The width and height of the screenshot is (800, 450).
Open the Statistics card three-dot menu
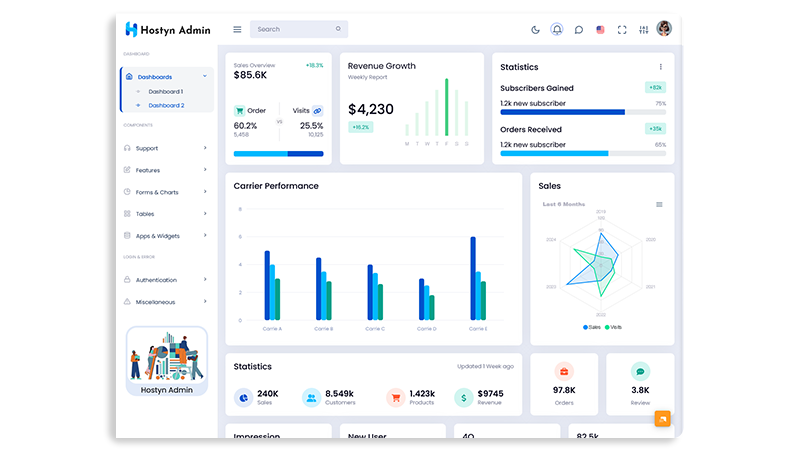click(660, 67)
